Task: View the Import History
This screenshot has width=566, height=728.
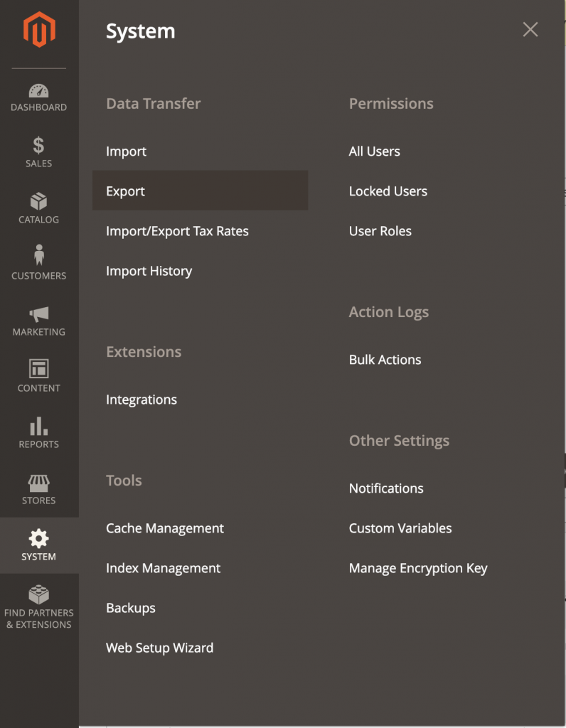Action: (149, 271)
